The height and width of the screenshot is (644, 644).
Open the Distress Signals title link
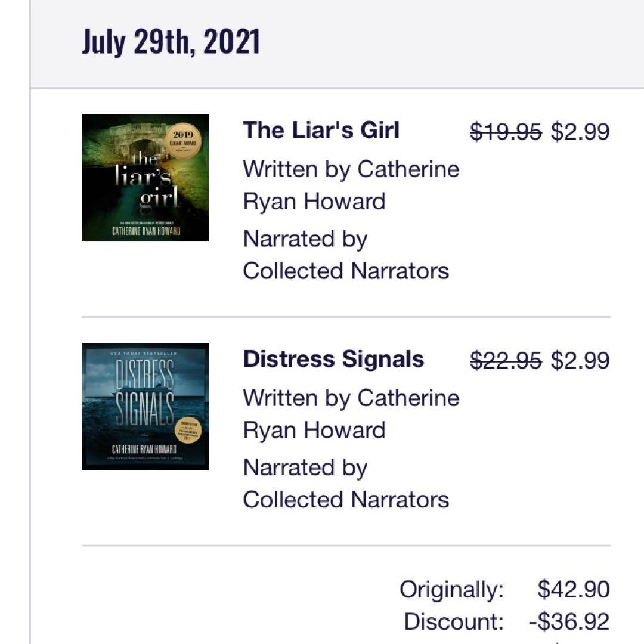[333, 359]
